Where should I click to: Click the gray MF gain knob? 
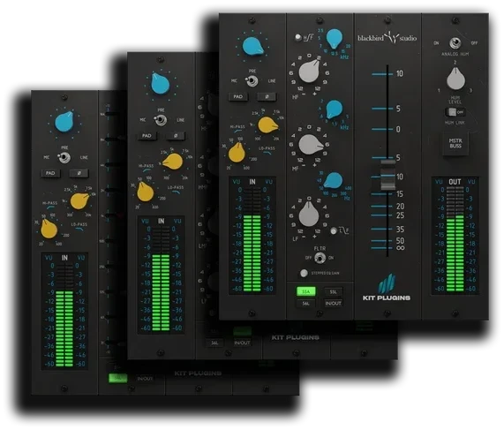311,145
